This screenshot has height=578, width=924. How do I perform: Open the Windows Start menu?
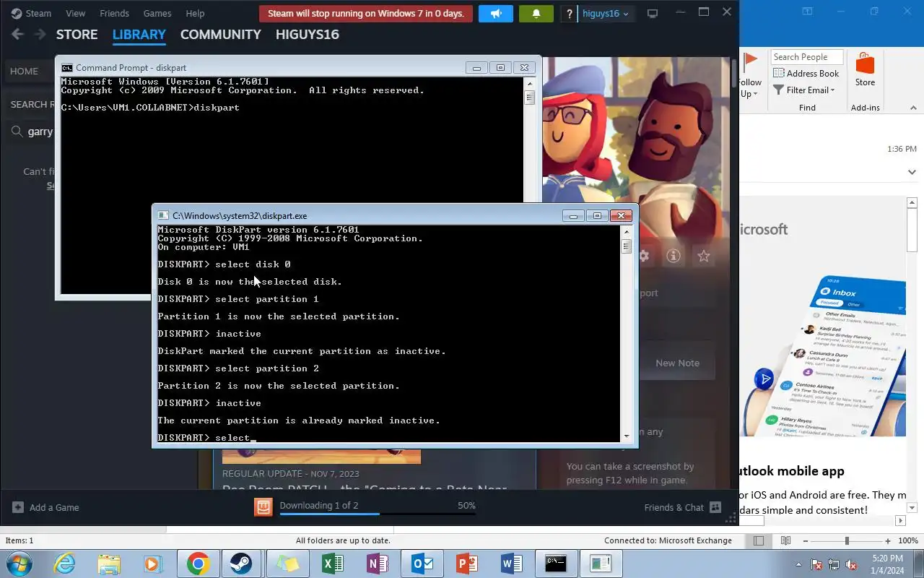point(19,564)
